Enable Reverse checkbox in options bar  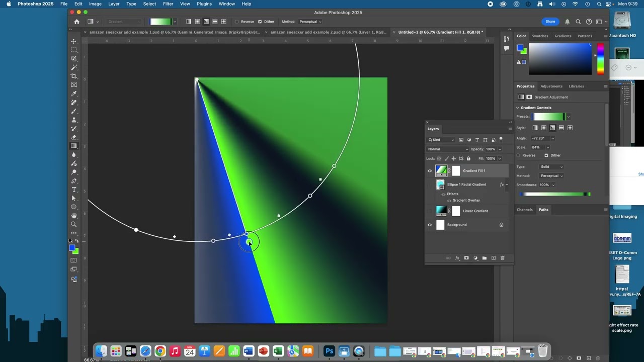pos(236,22)
